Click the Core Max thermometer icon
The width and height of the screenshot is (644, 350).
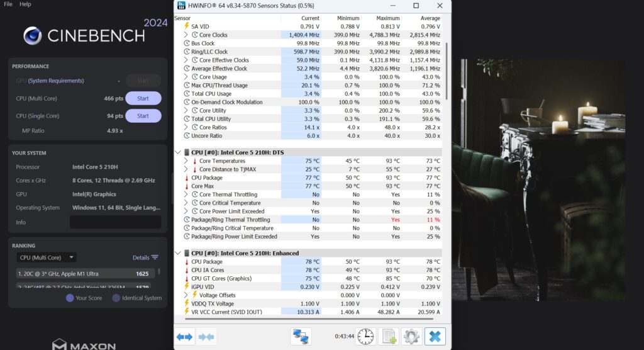point(186,186)
